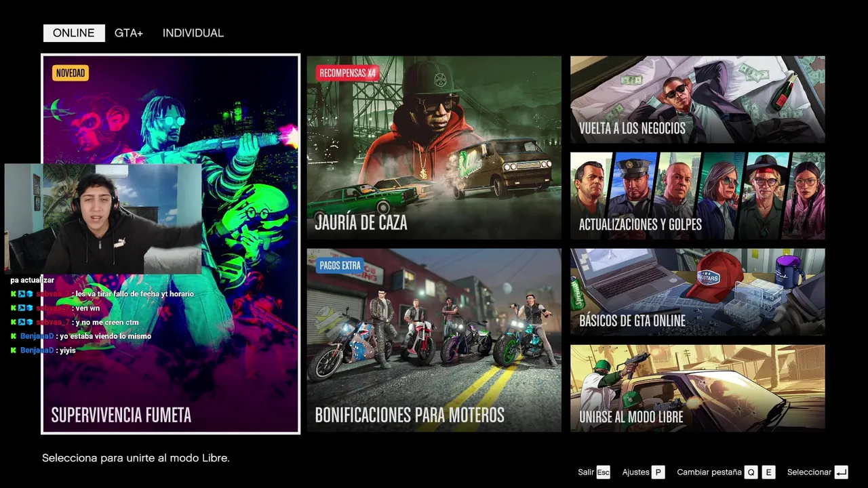Click the Cambiar pestaña label
The width and height of the screenshot is (868, 488).
(x=709, y=472)
